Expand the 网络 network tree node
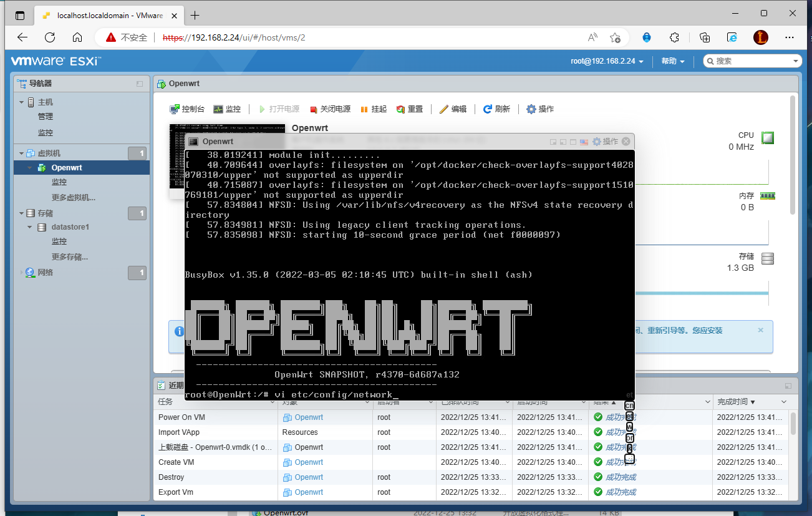Viewport: 812px width, 516px height. 21,273
